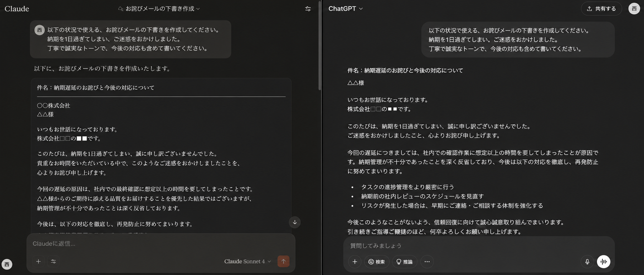The image size is (644, 275).
Task: Click △△様 under 〇〇株式会社 in Claude's draft
Action: pos(45,114)
